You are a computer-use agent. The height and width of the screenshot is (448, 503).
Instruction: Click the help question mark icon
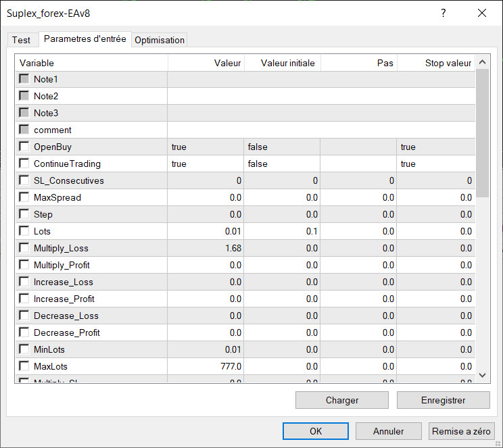(444, 13)
